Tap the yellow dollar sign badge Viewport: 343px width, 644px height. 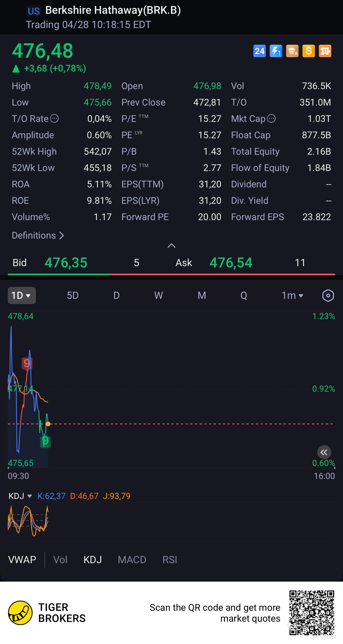308,51
